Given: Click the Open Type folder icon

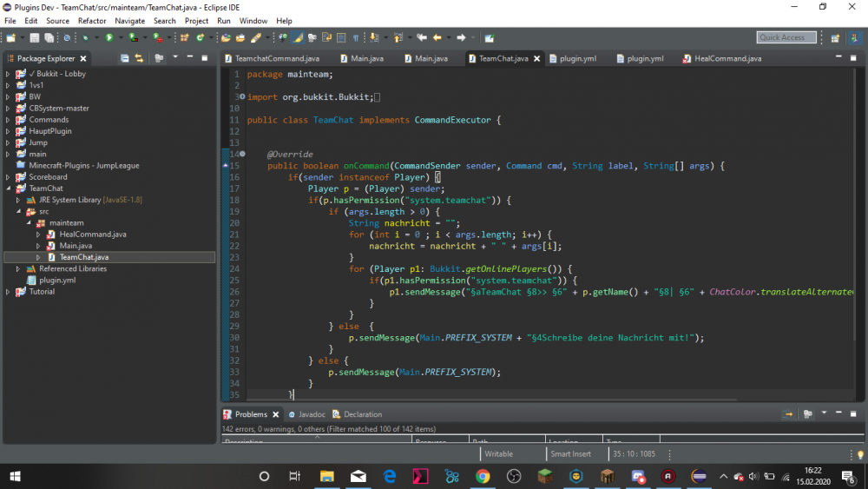Looking at the screenshot, I should click(226, 37).
